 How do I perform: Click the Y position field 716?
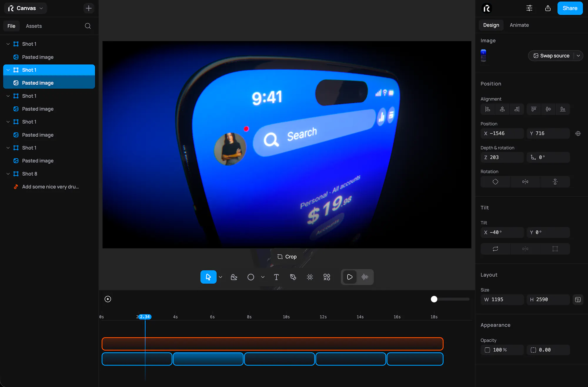pos(548,133)
